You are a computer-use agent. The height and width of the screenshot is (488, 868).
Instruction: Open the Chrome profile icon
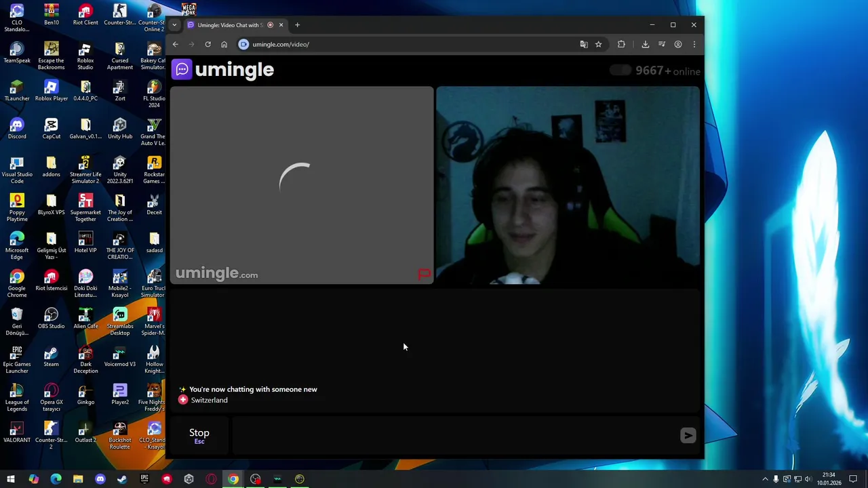click(677, 45)
